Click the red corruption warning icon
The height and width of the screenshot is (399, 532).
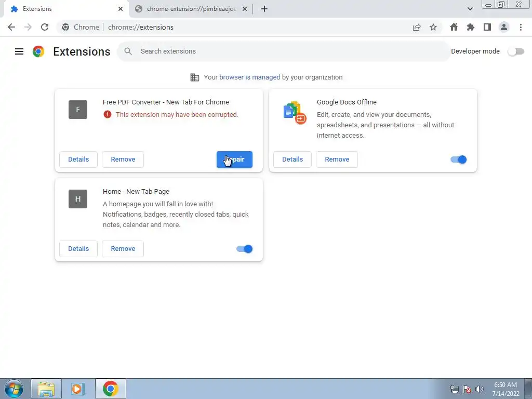pyautogui.click(x=107, y=114)
